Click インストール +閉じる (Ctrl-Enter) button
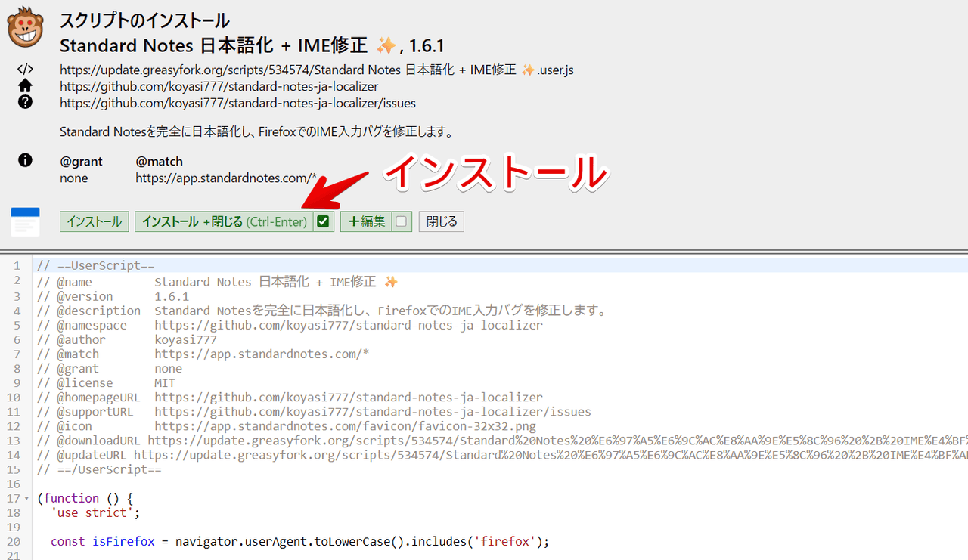Image resolution: width=968 pixels, height=560 pixels. tap(224, 221)
